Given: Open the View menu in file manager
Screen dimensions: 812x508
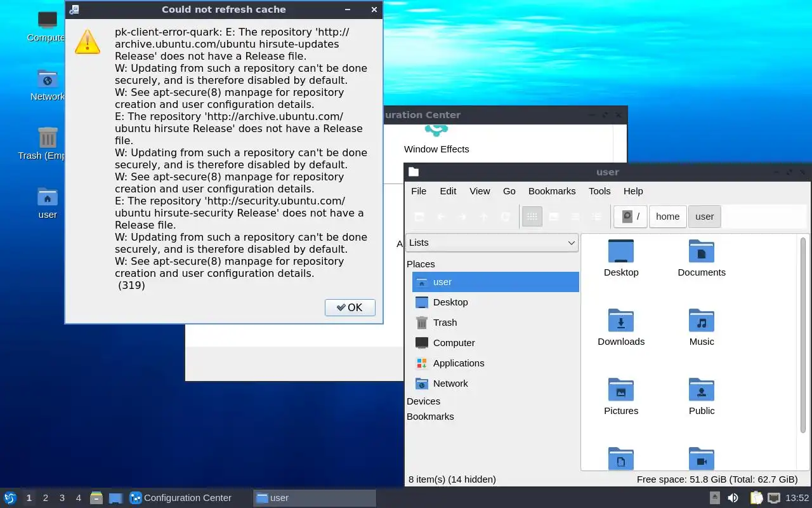Looking at the screenshot, I should [x=480, y=191].
